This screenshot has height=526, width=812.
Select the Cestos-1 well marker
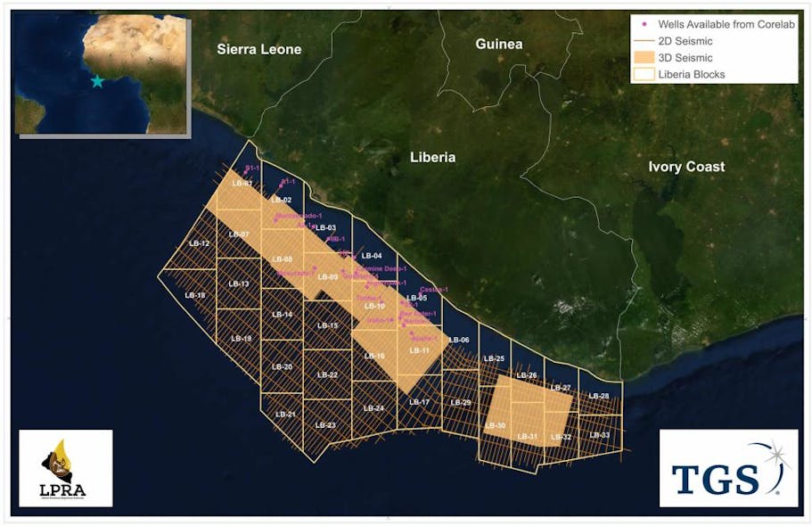tap(420, 293)
